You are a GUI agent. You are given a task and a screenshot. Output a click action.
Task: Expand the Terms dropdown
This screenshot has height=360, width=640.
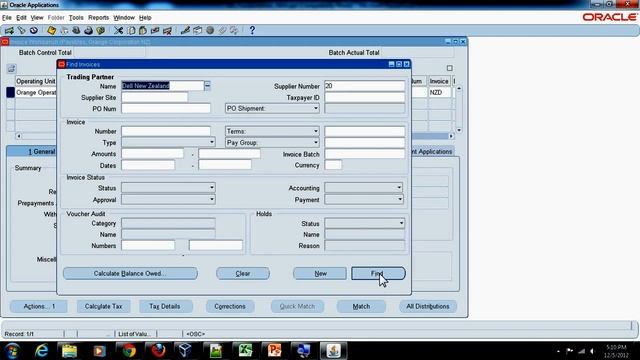click(316, 131)
